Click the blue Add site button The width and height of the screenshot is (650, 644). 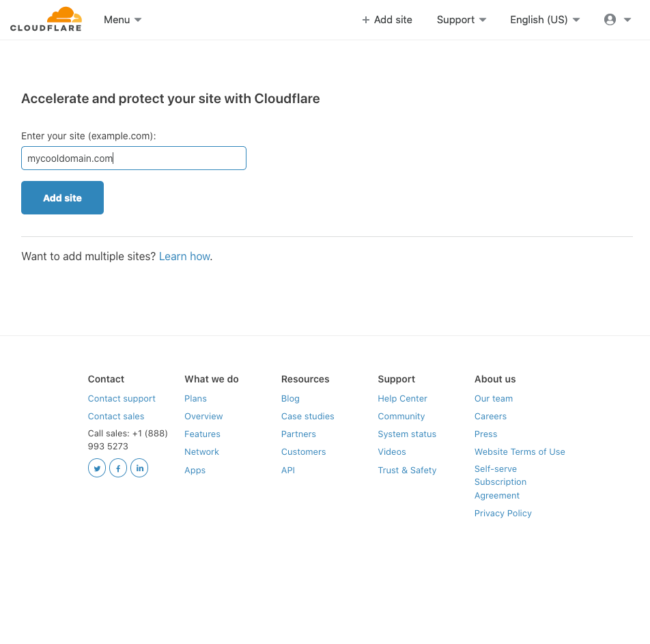pyautogui.click(x=63, y=198)
